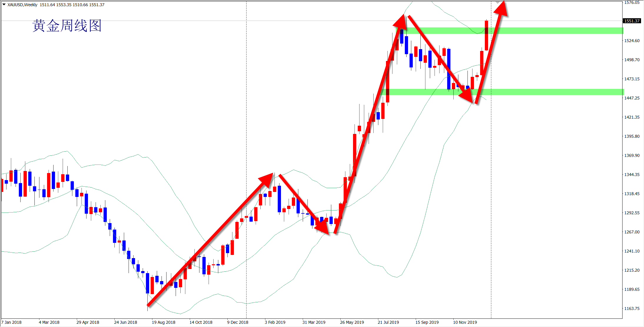Screen dimensions: 644x327
Task: Click the 1318.45 price axis label
Action: [x=632, y=194]
